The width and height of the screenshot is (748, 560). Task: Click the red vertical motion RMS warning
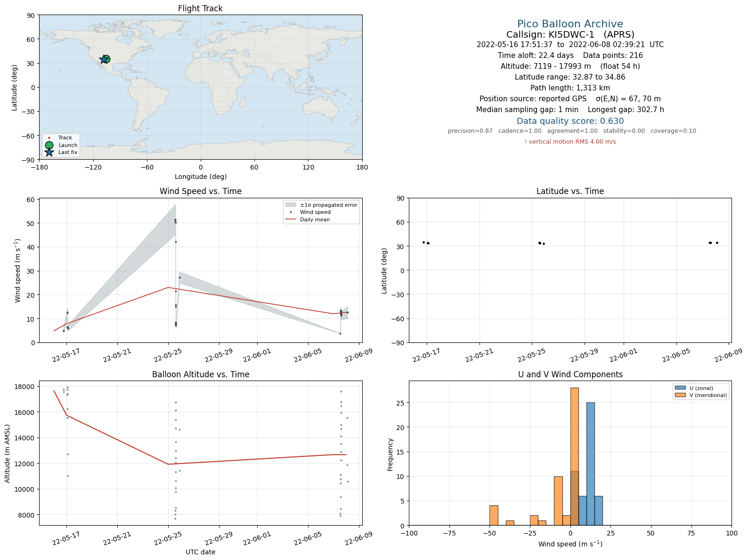570,142
